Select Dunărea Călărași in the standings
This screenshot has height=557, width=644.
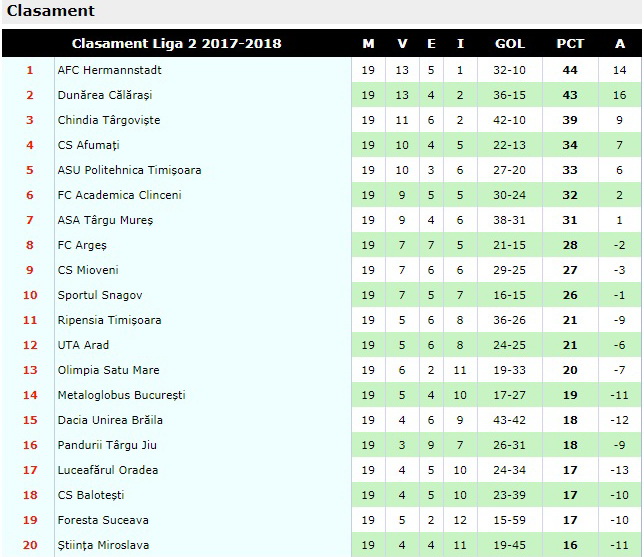pos(105,95)
